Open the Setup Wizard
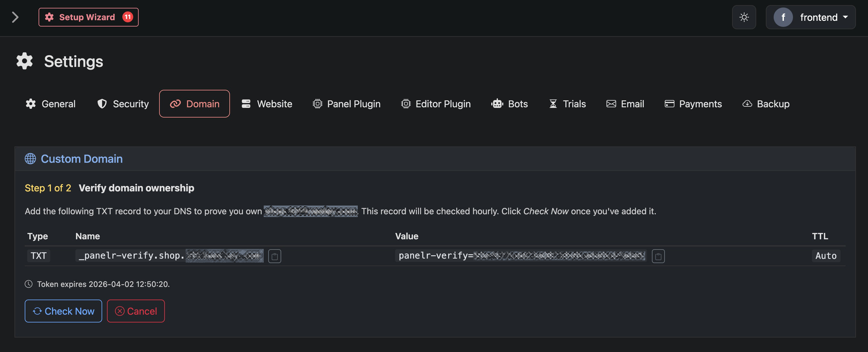 pyautogui.click(x=88, y=17)
